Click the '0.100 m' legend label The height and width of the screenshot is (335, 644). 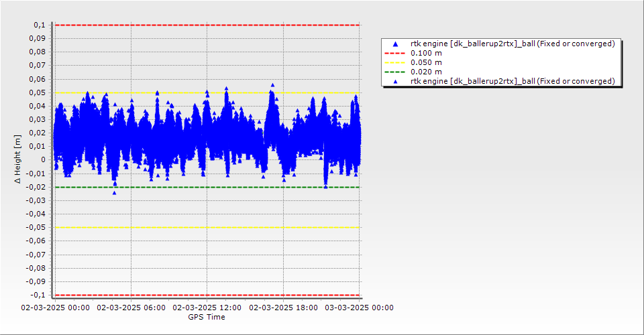point(427,54)
